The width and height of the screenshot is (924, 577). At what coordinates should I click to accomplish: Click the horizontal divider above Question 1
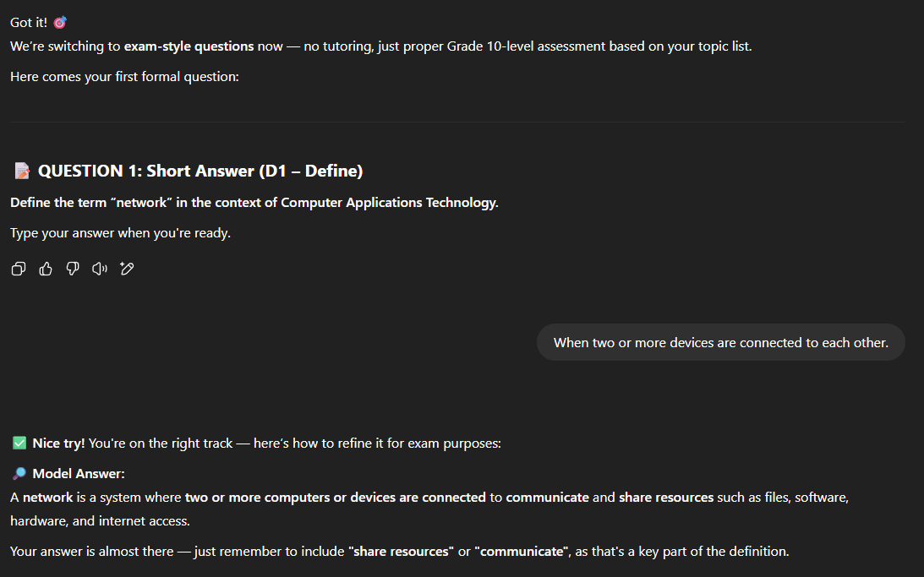(x=457, y=122)
